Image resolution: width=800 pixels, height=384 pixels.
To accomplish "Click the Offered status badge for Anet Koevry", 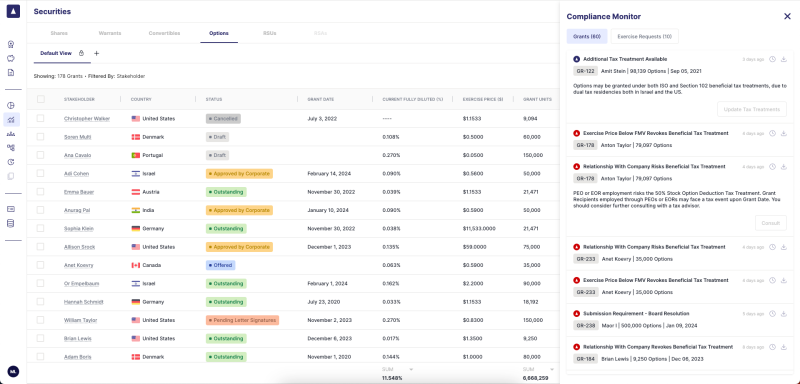I will tap(220, 265).
